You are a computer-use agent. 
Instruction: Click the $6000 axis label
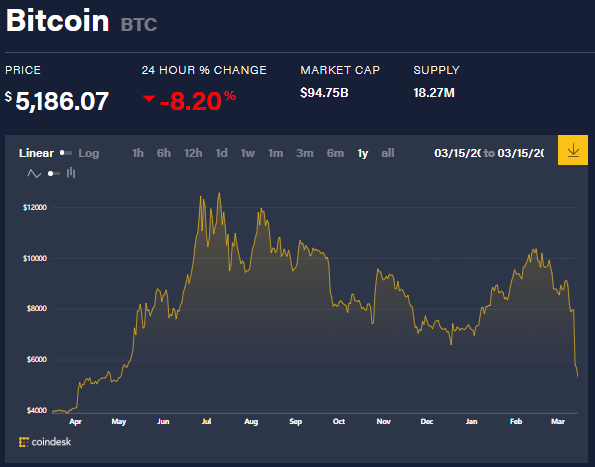click(x=37, y=360)
